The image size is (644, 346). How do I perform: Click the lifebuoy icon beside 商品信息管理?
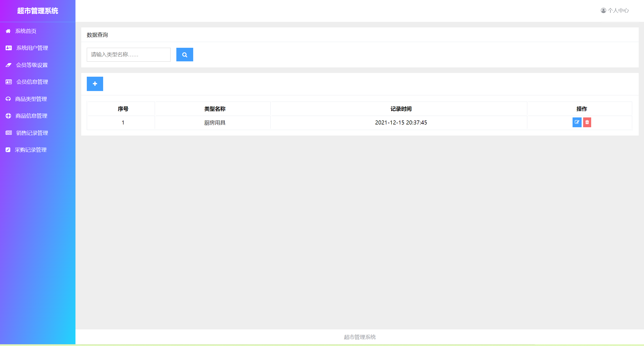8,116
